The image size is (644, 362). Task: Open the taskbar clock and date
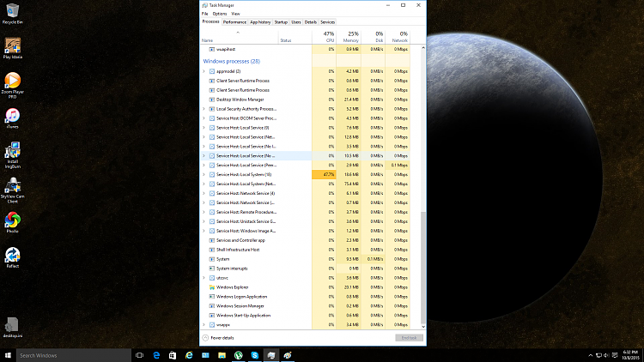tap(630, 355)
